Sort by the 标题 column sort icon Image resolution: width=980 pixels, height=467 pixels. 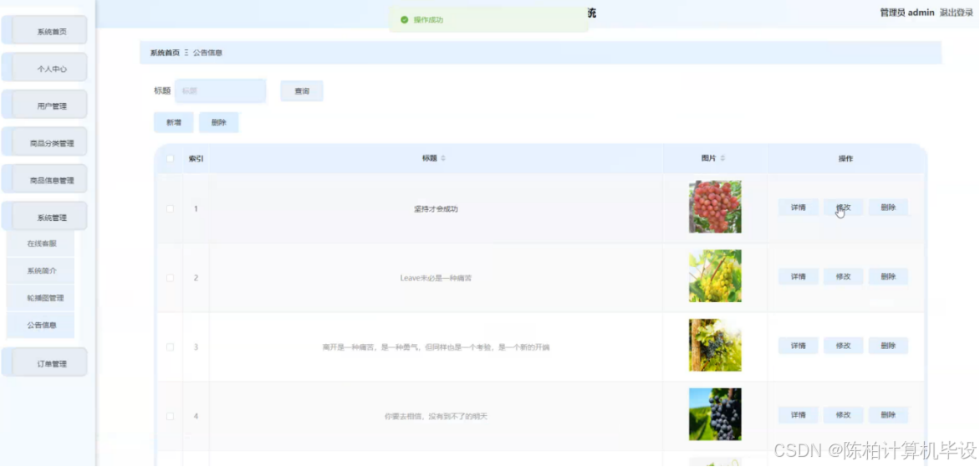(x=443, y=159)
